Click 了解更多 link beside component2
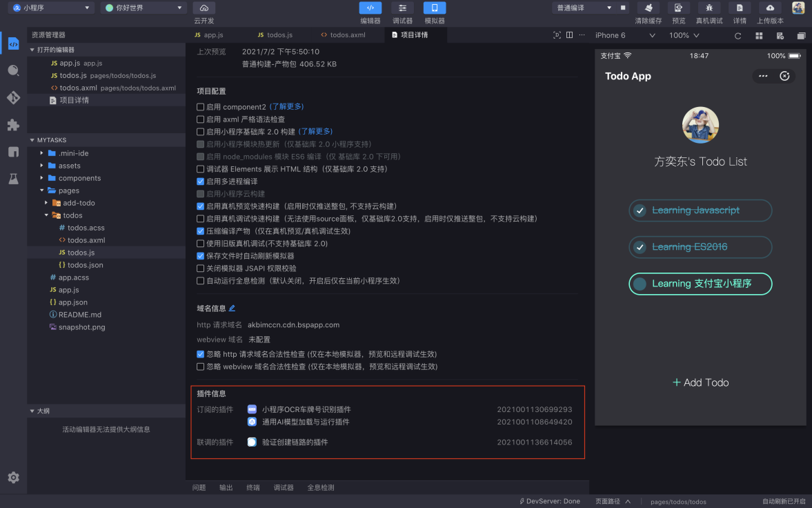The height and width of the screenshot is (508, 812). [x=286, y=107]
